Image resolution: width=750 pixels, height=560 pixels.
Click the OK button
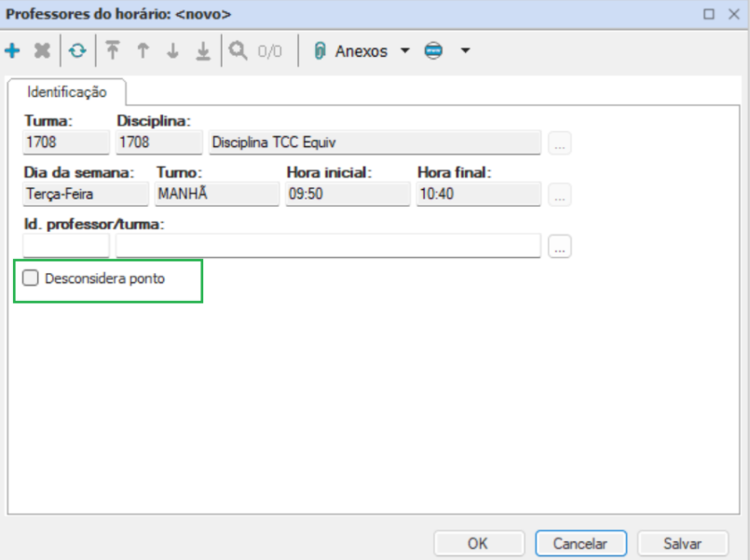[479, 543]
